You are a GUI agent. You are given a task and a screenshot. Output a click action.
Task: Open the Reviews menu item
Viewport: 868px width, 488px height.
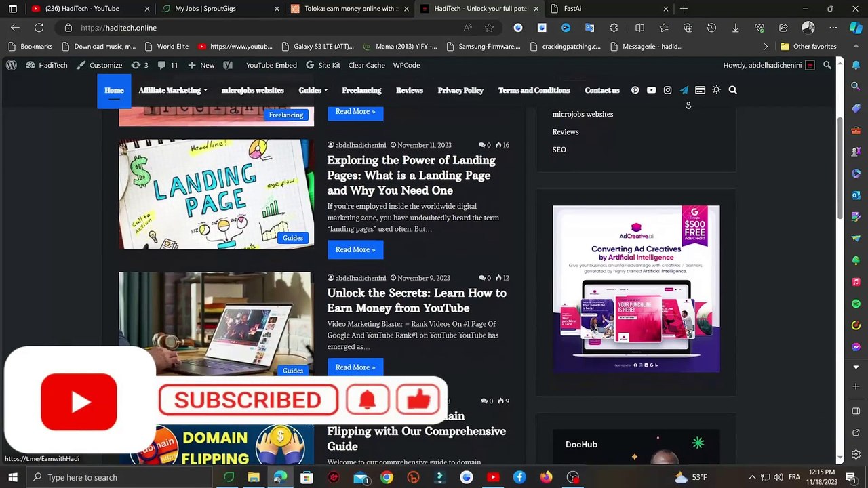tap(410, 90)
